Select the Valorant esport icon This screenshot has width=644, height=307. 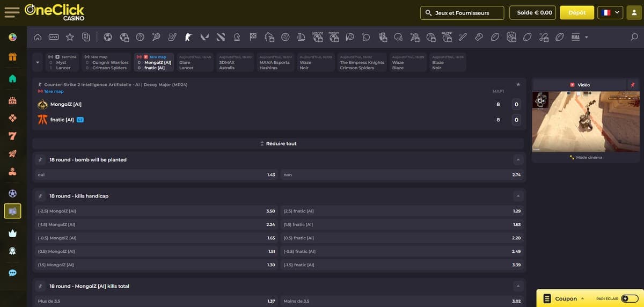coord(204,37)
